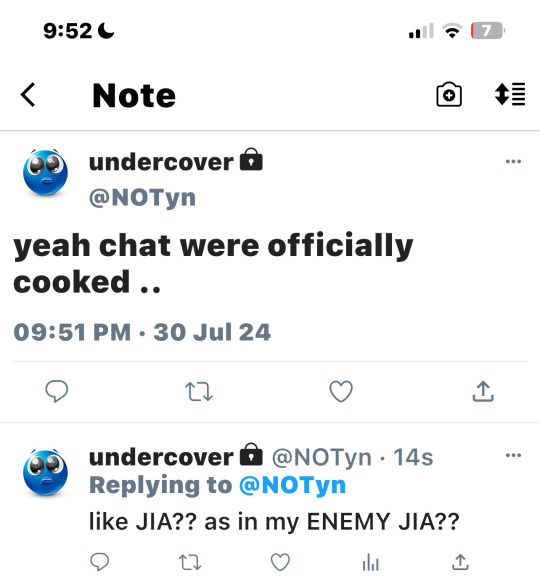
Task: Like the main post with heart icon
Action: [x=341, y=391]
